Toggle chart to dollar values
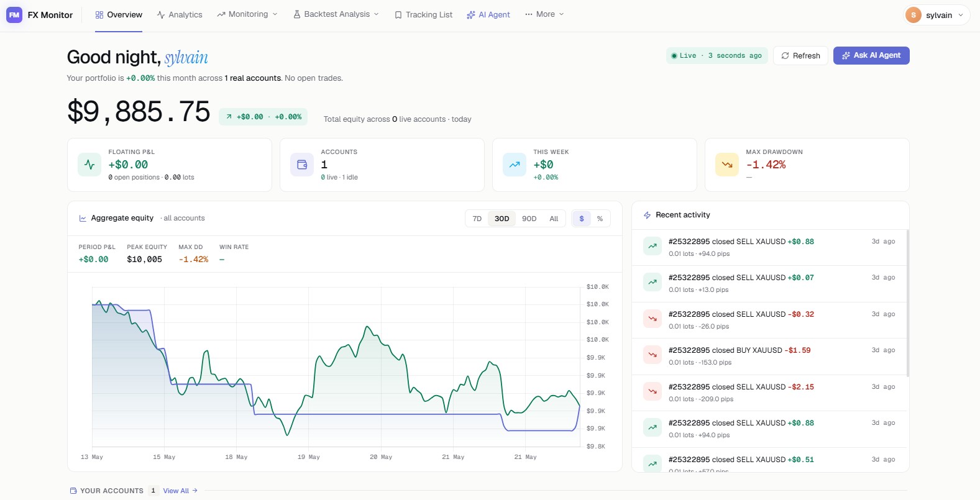The height and width of the screenshot is (500, 980). 582,219
